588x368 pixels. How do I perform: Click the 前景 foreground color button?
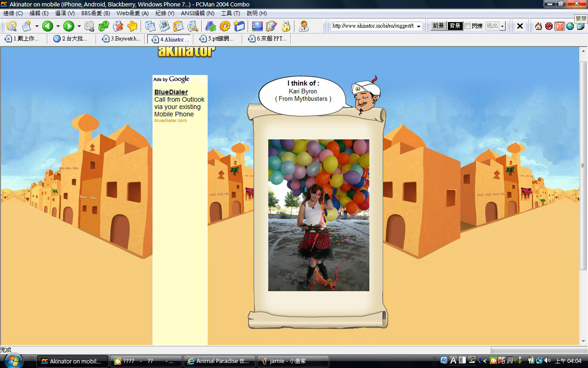pos(438,26)
